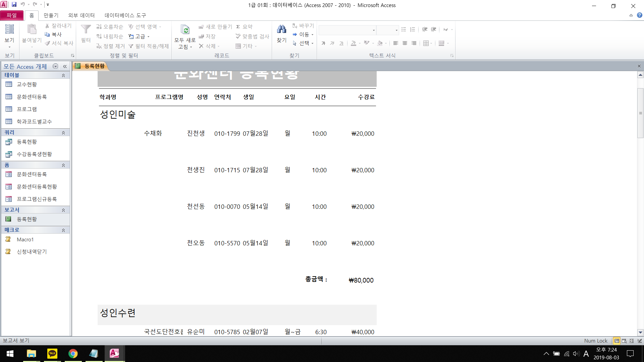
Task: Open the background fill color picker
Action: click(385, 43)
